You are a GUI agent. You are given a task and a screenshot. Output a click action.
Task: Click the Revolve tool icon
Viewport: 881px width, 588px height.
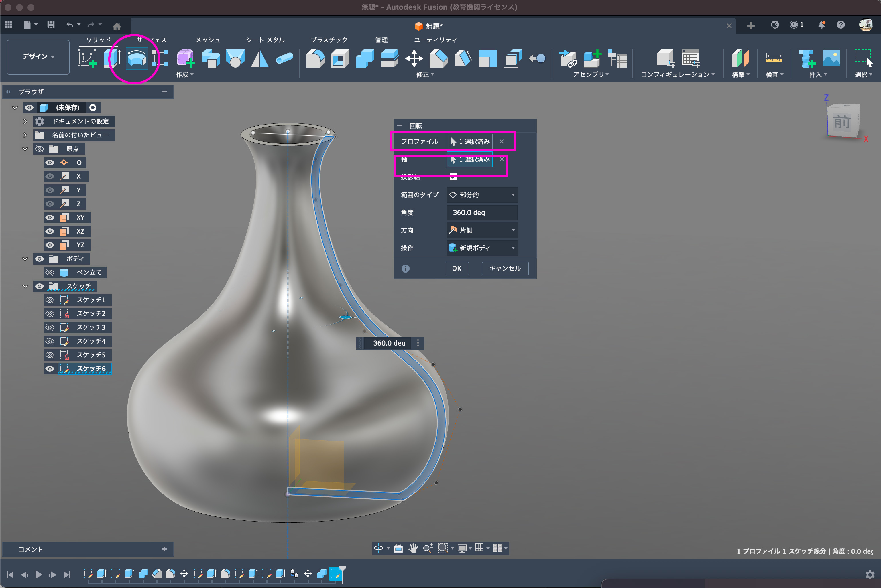[x=136, y=58]
